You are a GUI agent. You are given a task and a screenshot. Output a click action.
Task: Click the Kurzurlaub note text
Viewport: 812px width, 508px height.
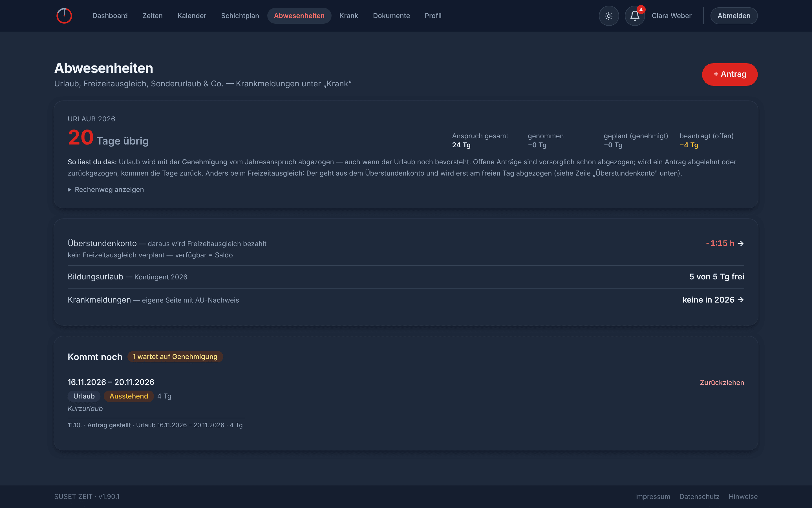(x=85, y=409)
